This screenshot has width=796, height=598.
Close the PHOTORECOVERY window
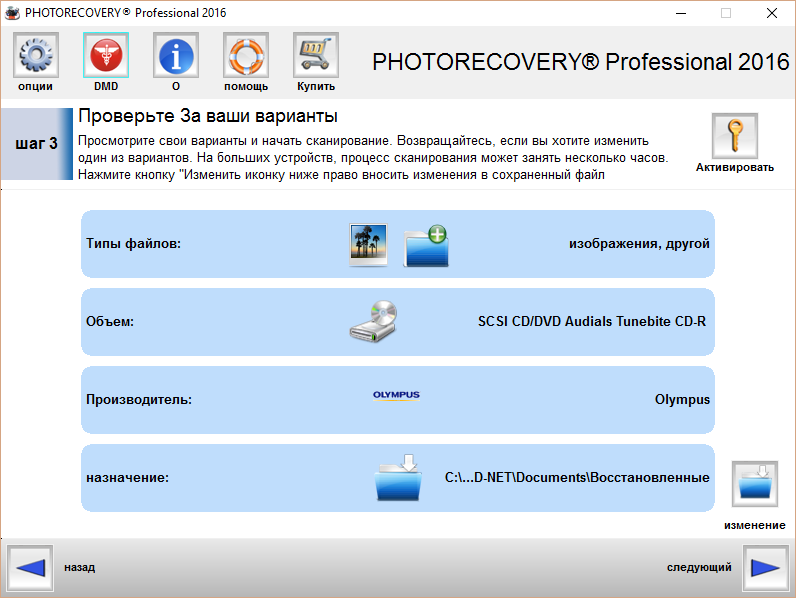pos(772,13)
